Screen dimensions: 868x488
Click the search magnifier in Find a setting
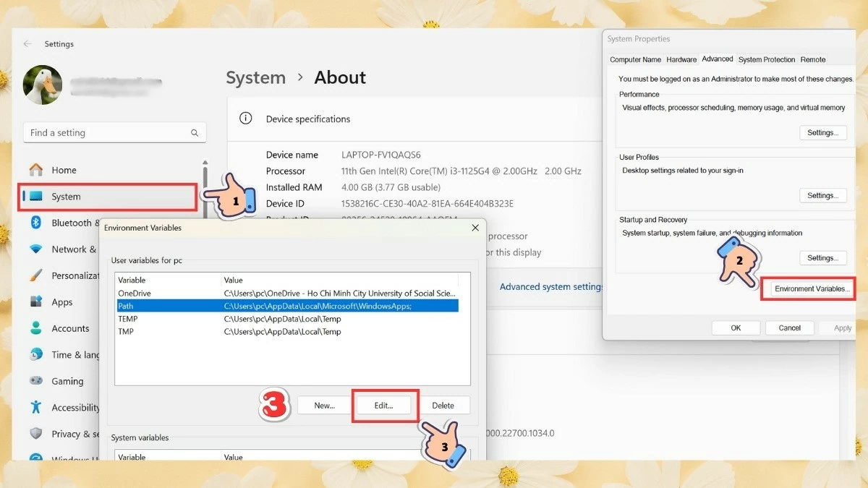click(x=195, y=133)
